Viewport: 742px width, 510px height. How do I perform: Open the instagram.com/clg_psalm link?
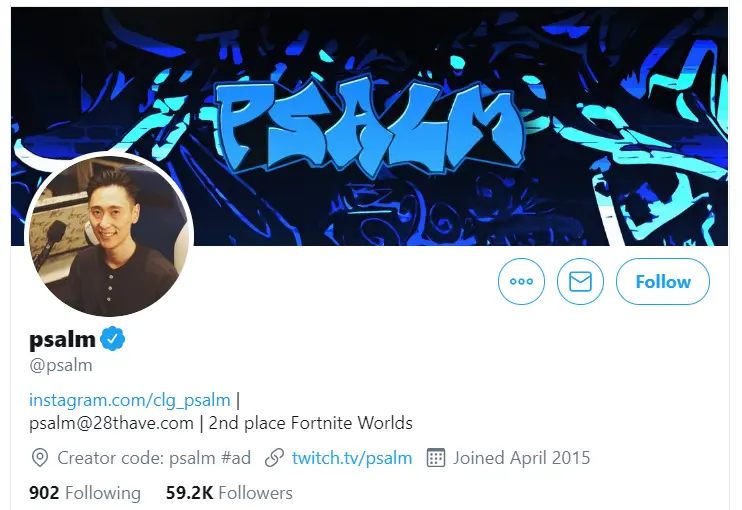pos(129,400)
